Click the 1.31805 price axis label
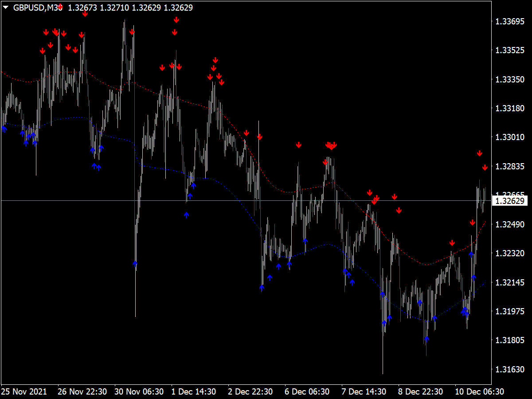The image size is (532, 399). click(510, 340)
